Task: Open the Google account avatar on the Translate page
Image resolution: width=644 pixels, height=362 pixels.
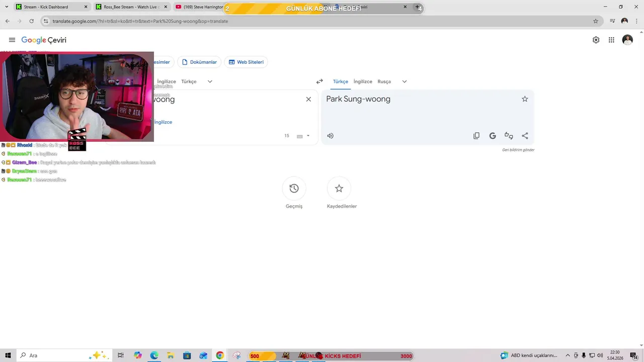Action: click(x=627, y=40)
